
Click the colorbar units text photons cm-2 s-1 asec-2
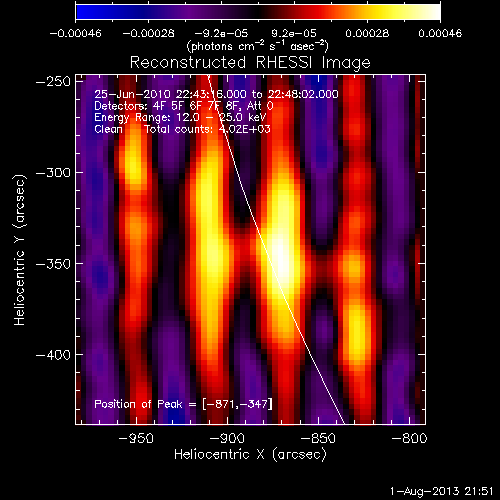click(257, 46)
